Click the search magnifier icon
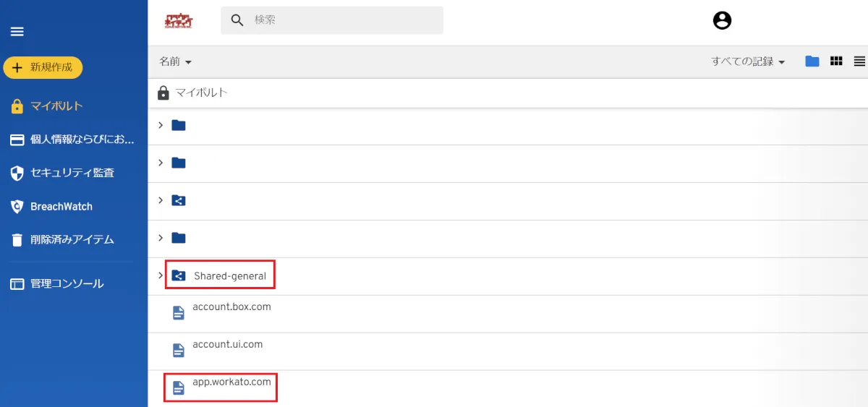The height and width of the screenshot is (407, 868). click(237, 20)
